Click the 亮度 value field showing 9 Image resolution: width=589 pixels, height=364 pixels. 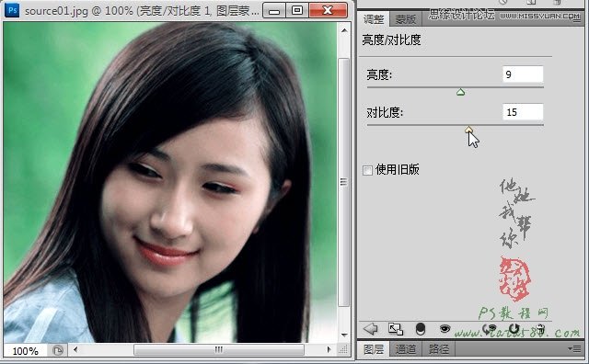coord(523,74)
